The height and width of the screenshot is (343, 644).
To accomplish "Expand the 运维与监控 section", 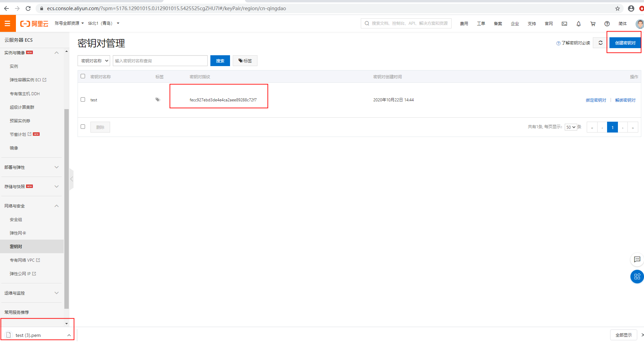I will point(57,293).
